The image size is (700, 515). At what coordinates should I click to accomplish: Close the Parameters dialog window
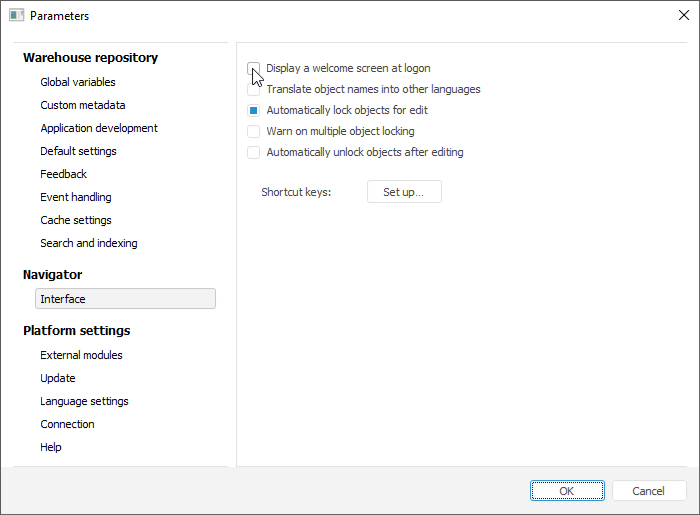point(683,15)
